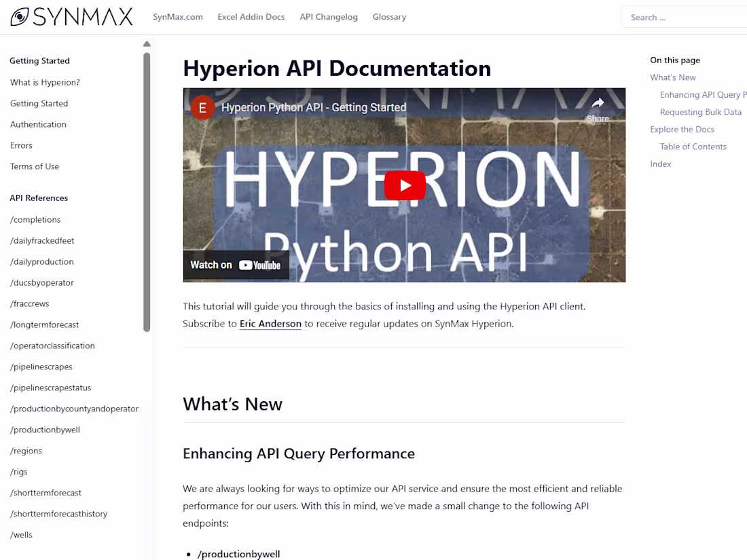This screenshot has height=560, width=747.
Task: Select the /rigs API reference
Action: click(x=19, y=471)
